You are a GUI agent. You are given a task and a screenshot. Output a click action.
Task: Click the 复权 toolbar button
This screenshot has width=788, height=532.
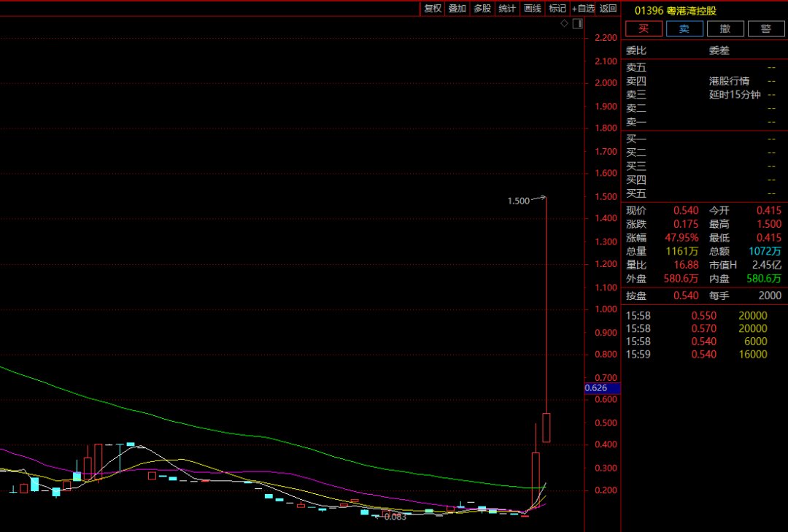pos(432,9)
